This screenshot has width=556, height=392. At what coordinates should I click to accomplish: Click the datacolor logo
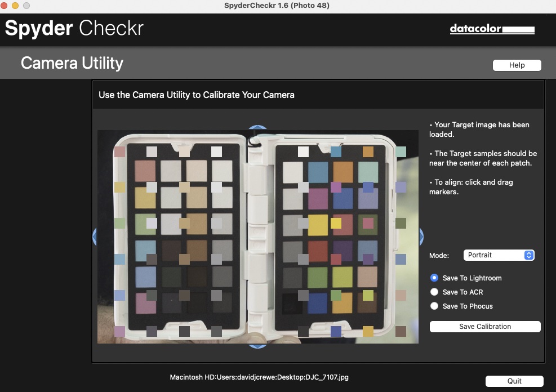492,28
